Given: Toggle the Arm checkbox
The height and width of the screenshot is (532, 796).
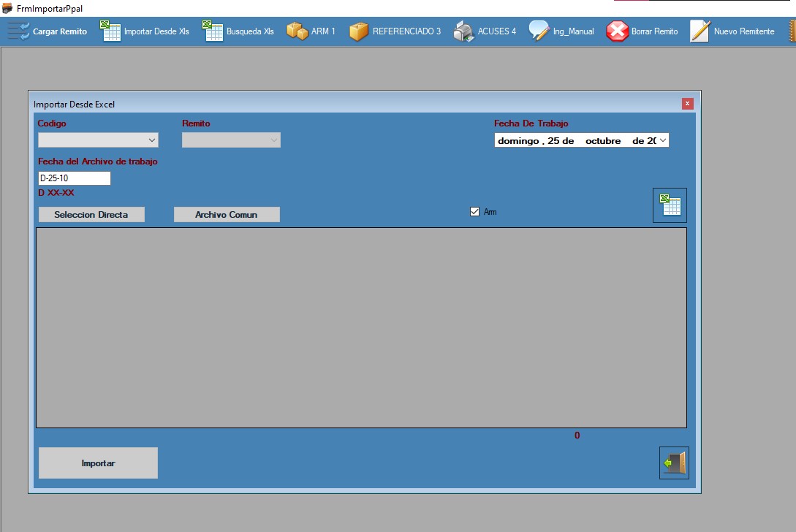Looking at the screenshot, I should (474, 212).
